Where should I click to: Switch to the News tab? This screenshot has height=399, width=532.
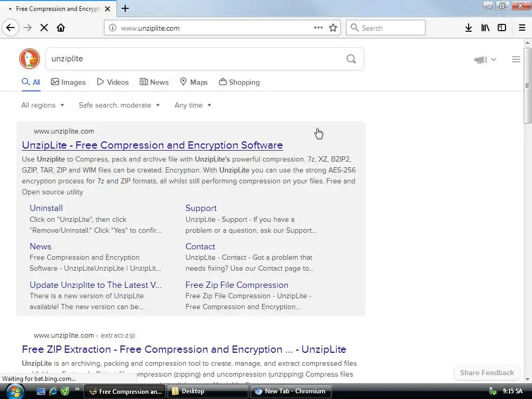pyautogui.click(x=154, y=82)
